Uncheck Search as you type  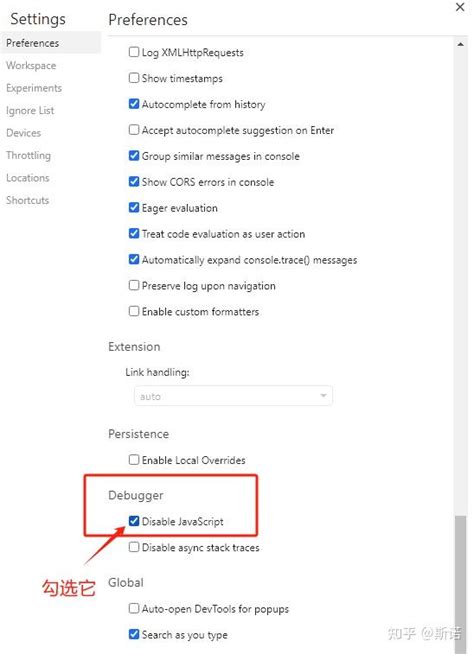pos(134,634)
